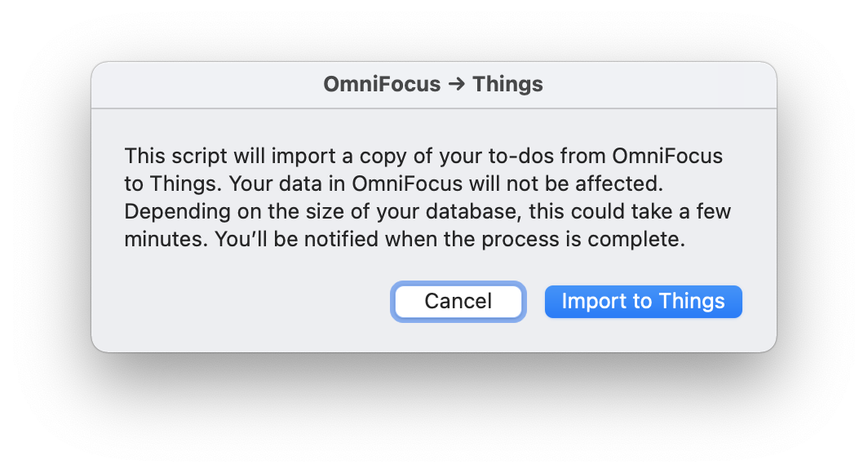868x473 pixels.
Task: Click the separator line beneath the title
Action: (x=434, y=108)
